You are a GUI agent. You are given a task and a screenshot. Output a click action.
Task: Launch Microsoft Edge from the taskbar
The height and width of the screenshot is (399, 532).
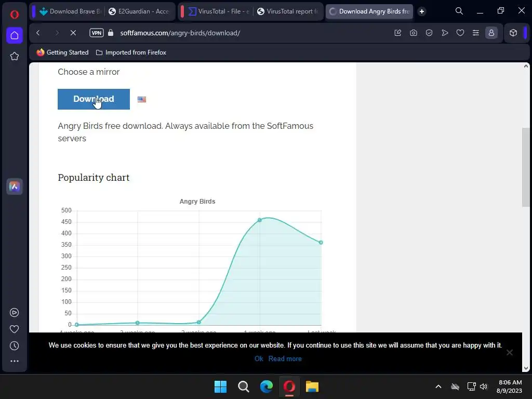tap(267, 387)
